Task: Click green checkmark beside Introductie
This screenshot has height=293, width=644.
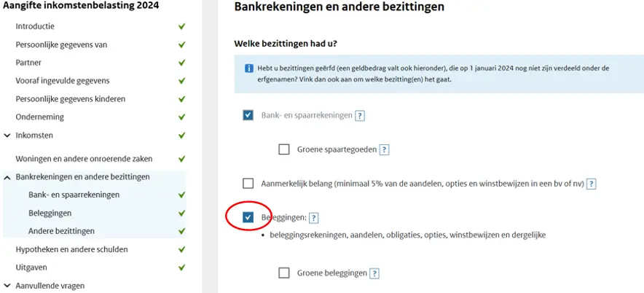Action: click(181, 26)
